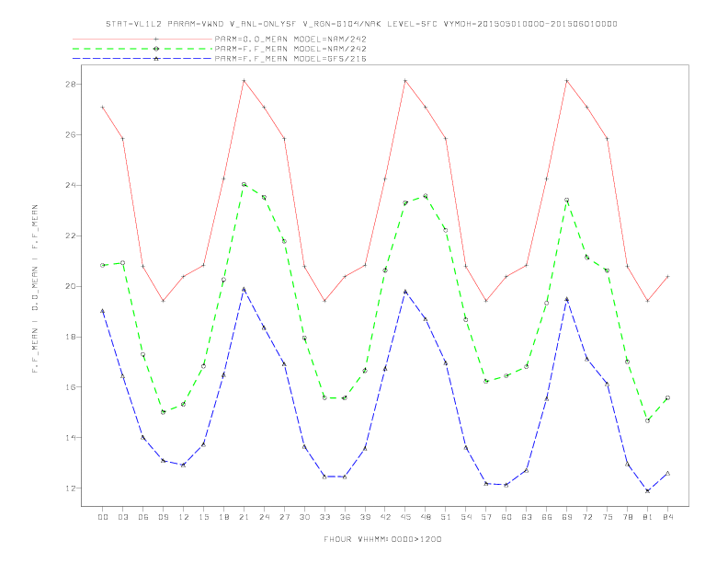
Task: Click y-axis tick label 18
Action: (x=71, y=337)
